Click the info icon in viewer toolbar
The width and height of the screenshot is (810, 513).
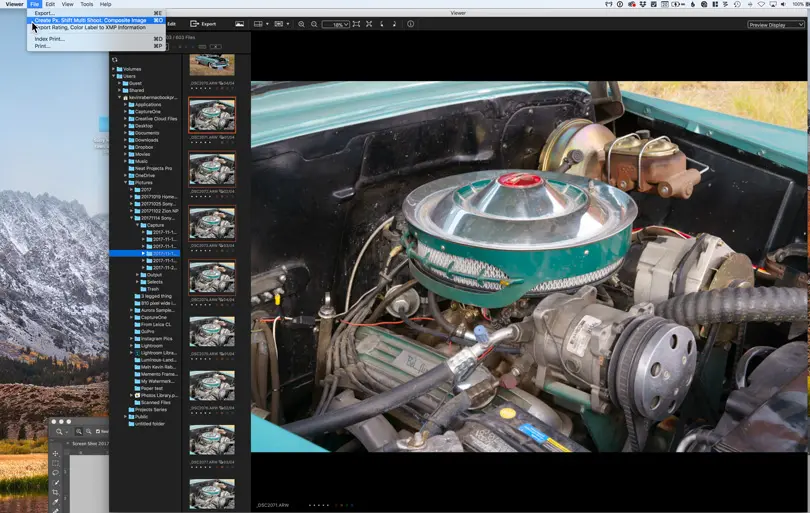pos(410,23)
